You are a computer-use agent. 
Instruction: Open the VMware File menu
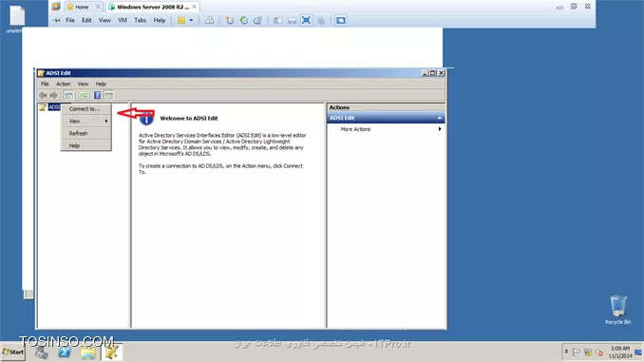(70, 20)
